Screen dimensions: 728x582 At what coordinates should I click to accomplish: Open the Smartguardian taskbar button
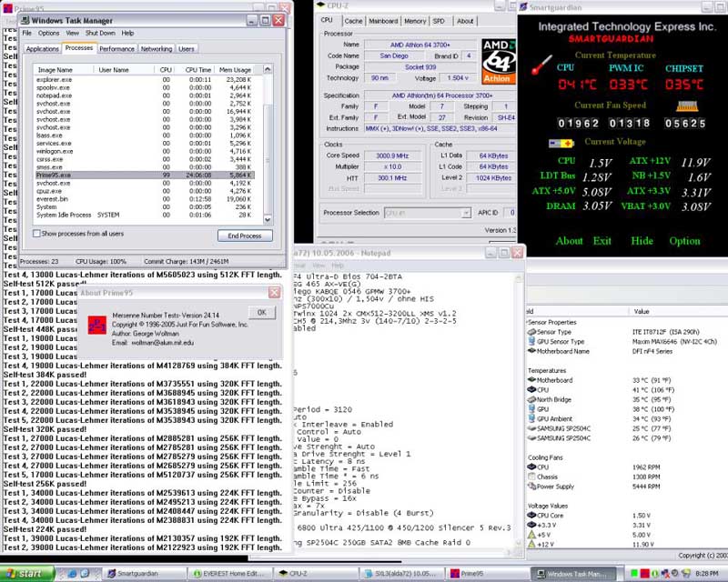(144, 574)
